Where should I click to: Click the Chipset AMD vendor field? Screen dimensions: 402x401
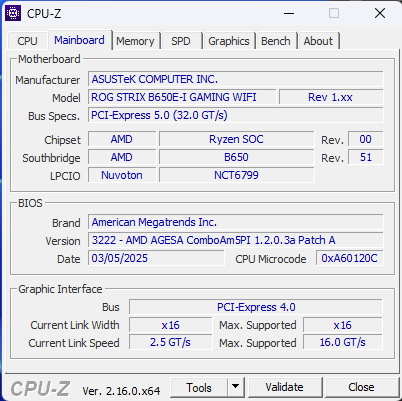pos(122,139)
